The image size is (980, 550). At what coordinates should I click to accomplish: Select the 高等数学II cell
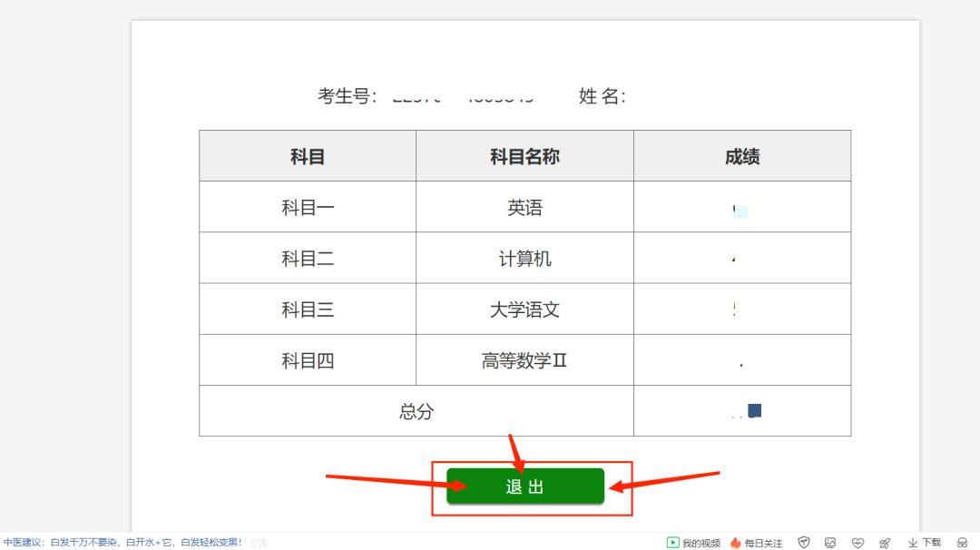click(525, 360)
